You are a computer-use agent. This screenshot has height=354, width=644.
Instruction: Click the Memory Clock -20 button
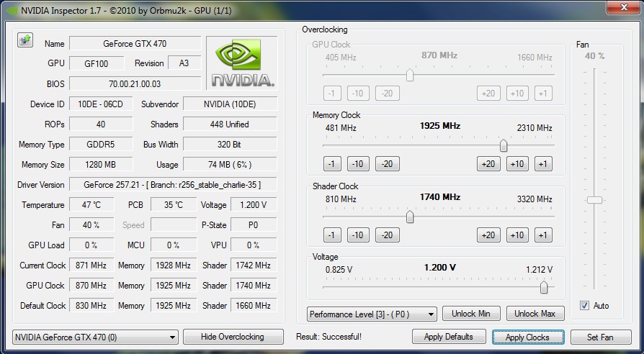pyautogui.click(x=387, y=164)
